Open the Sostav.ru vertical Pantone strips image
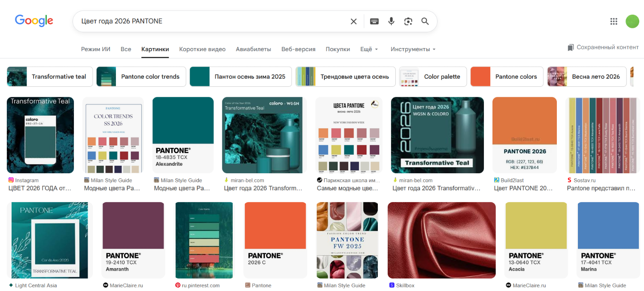Viewport: 644px width, 291px height. tap(603, 135)
